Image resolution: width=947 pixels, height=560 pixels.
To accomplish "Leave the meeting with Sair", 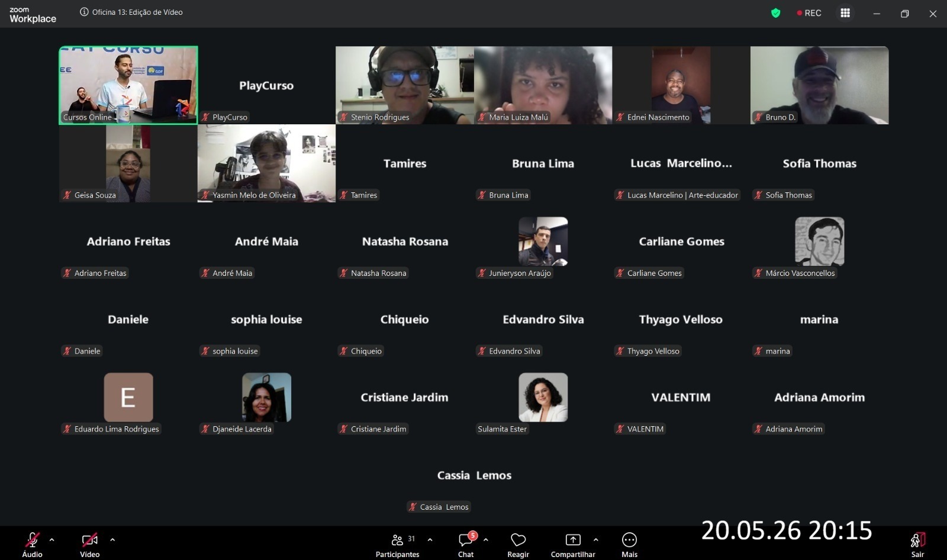I will coord(917,545).
